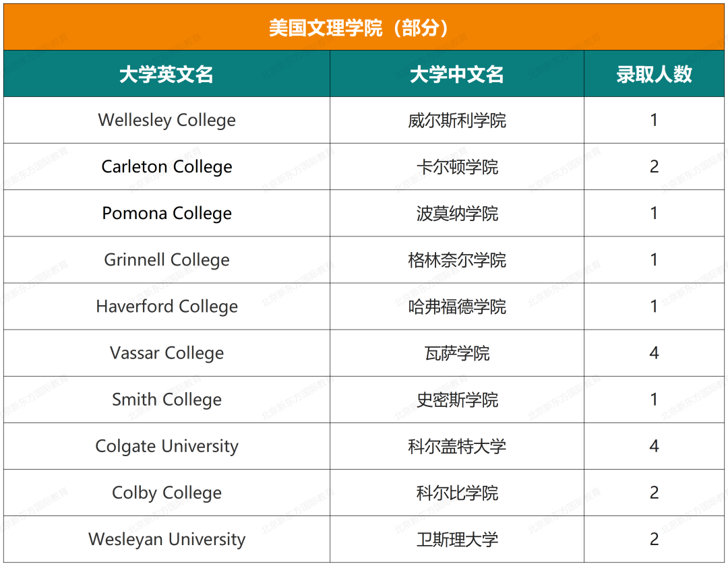Select the 瓦萨学院 cell

pyautogui.click(x=457, y=353)
